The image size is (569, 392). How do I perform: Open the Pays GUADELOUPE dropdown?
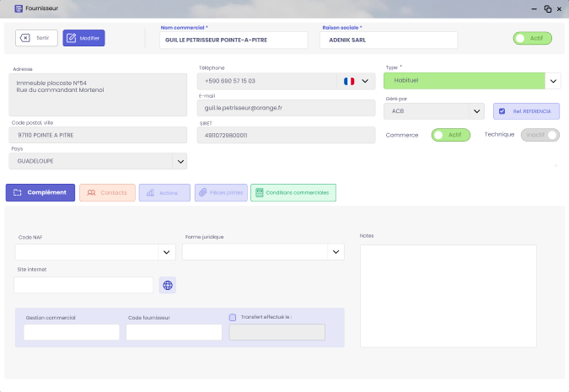(x=180, y=161)
